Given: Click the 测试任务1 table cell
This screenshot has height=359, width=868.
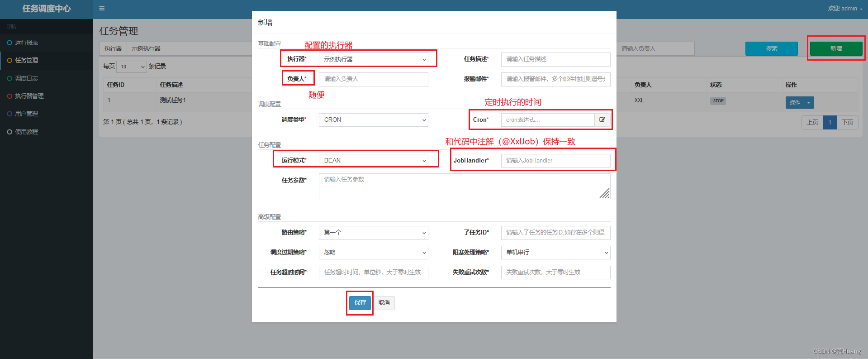Looking at the screenshot, I should [173, 100].
